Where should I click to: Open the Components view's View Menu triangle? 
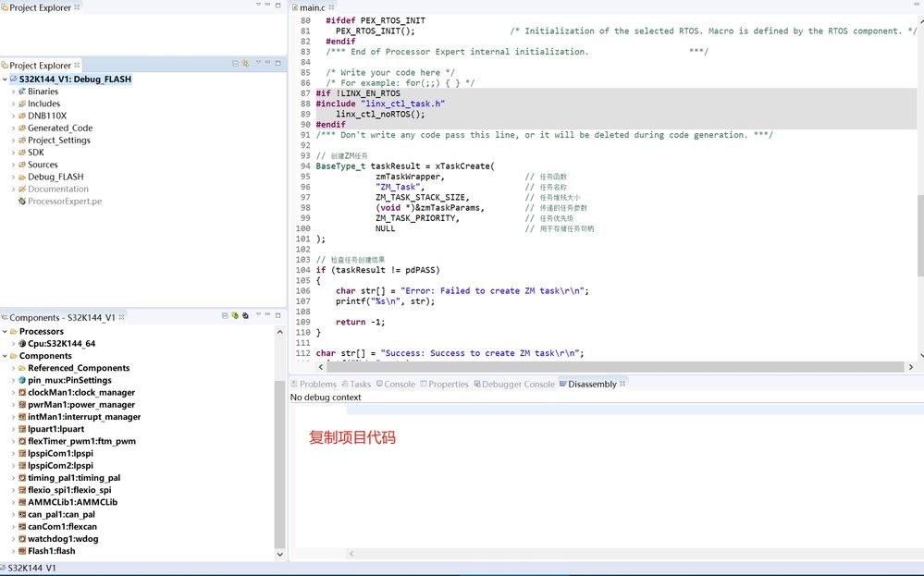(258, 315)
